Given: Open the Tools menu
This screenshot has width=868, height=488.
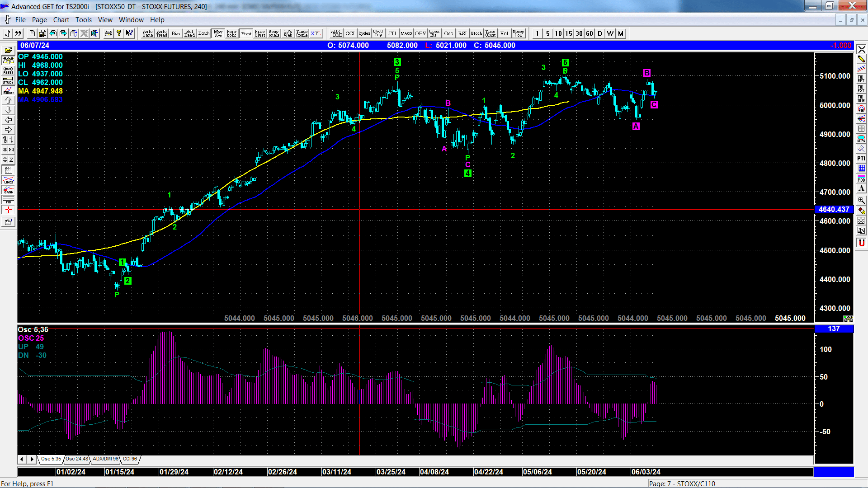Looking at the screenshot, I should [x=84, y=20].
